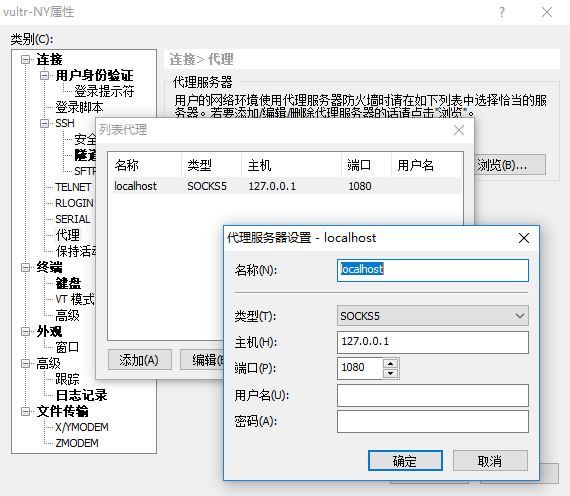The image size is (570, 496).
Task: Open the 类型 SOCKS5 dropdown
Action: 433,316
